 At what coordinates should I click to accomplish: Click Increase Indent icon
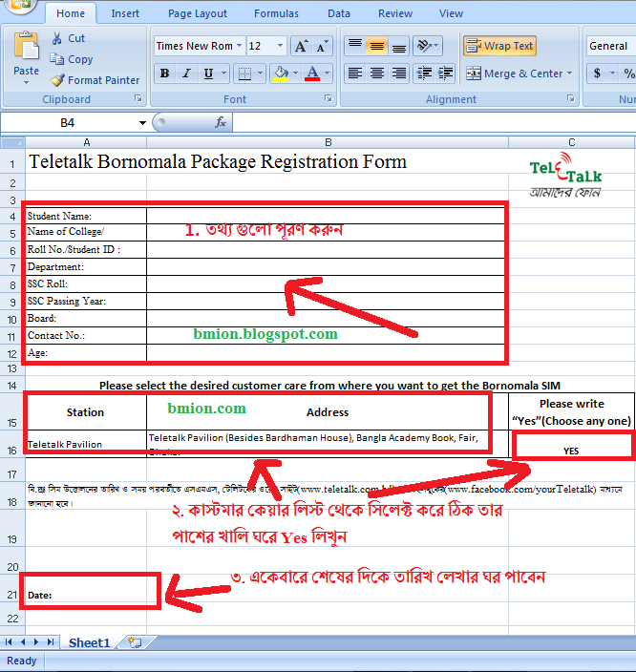446,73
